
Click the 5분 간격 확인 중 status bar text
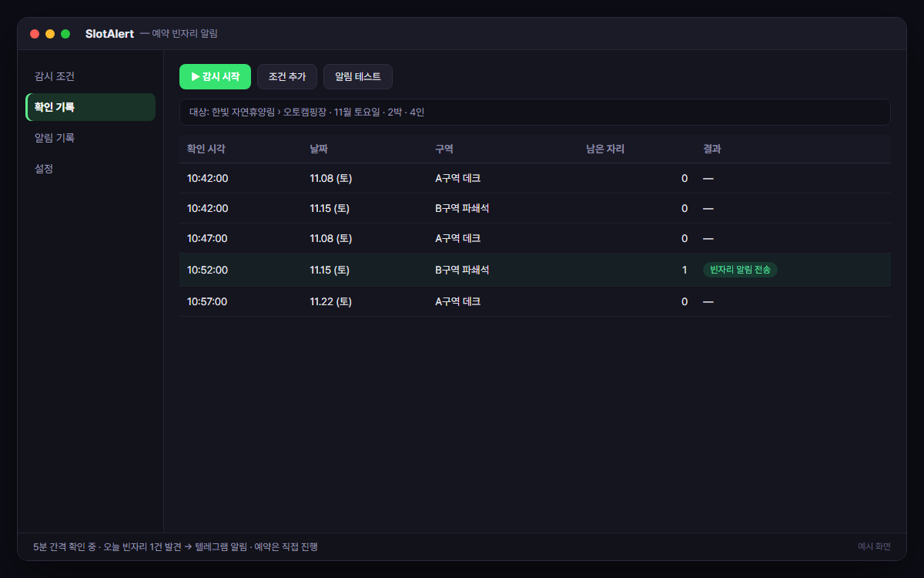[176, 546]
